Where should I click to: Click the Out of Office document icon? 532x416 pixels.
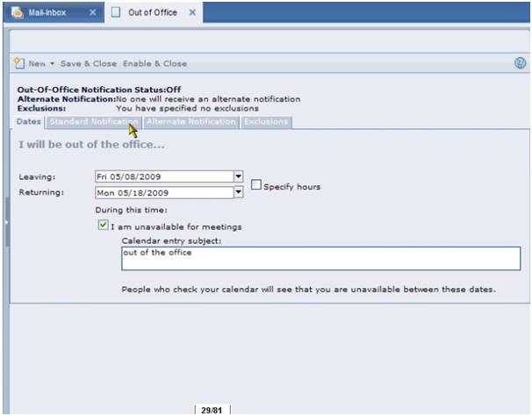(x=116, y=12)
